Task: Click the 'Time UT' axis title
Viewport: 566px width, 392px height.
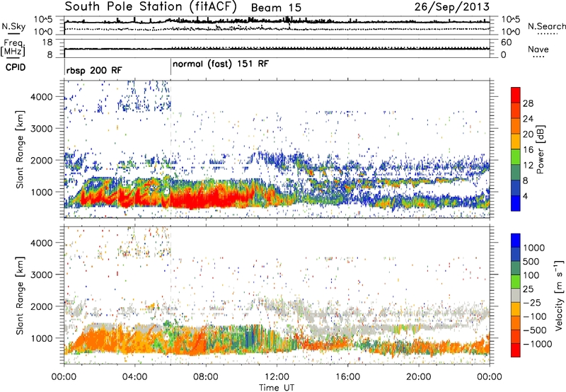Action: [x=277, y=388]
